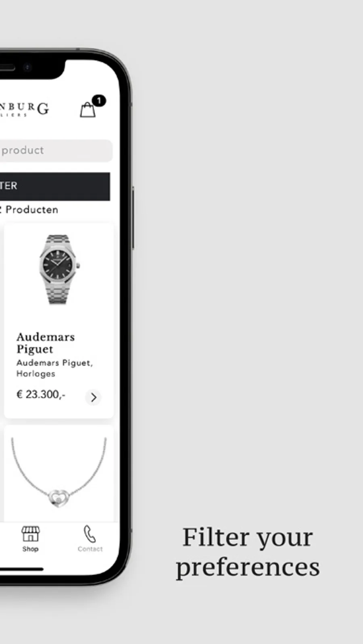Image resolution: width=363 pixels, height=644 pixels.
Task: Open the jeweler logo in the header
Action: [24, 109]
